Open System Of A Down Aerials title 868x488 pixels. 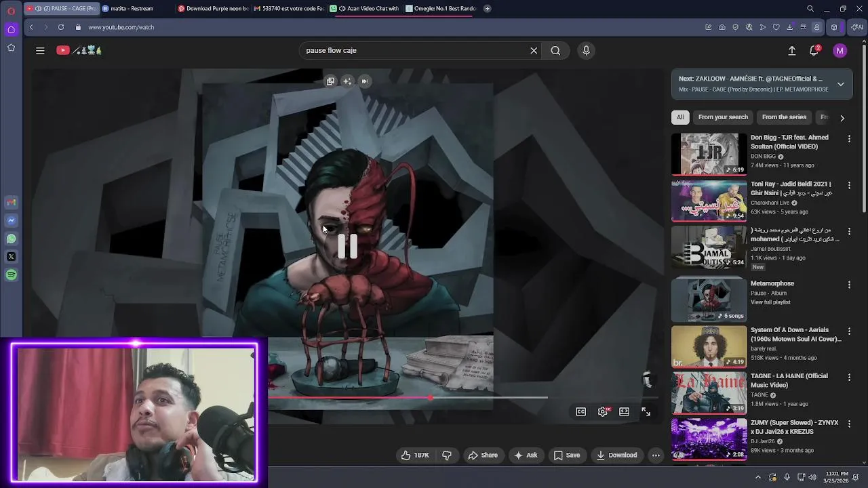click(x=795, y=334)
